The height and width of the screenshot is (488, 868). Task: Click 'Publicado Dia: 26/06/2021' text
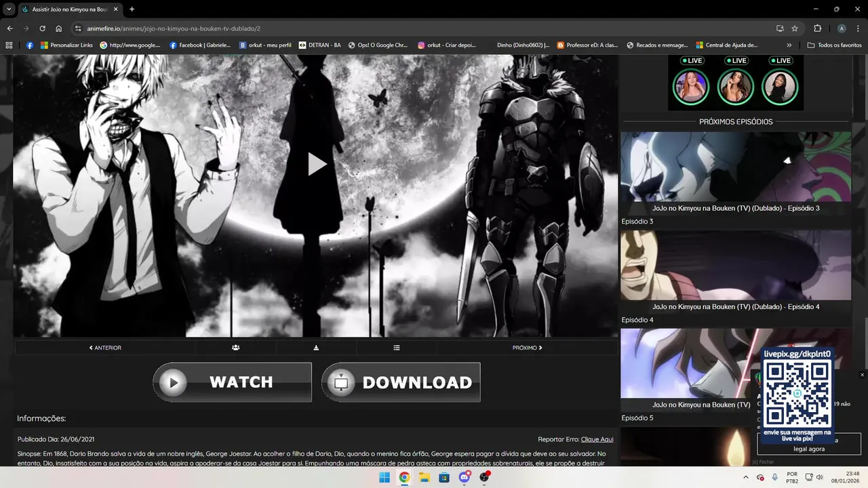(56, 439)
